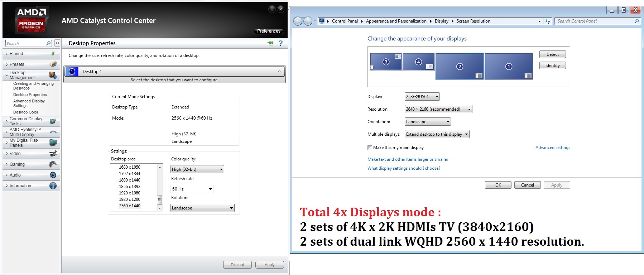Select display 3 in monitor arrangement
Screen dimensions: 644x275
click(386, 62)
